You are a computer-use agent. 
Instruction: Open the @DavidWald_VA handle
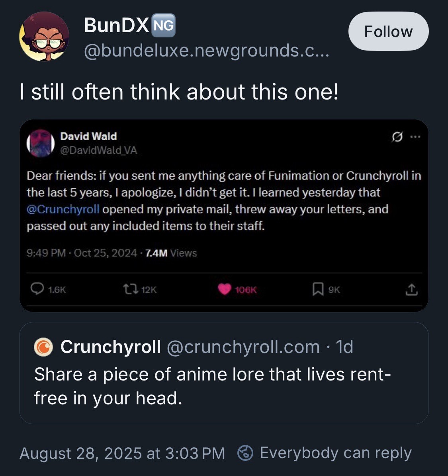(98, 150)
